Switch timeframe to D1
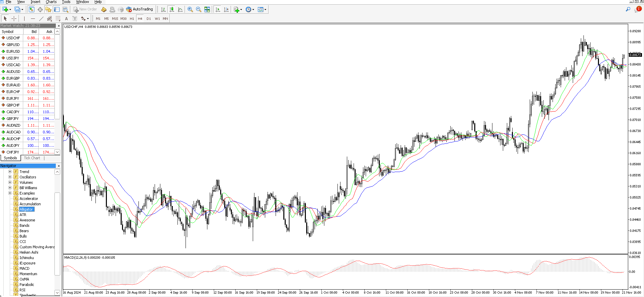This screenshot has width=644, height=297. click(149, 18)
